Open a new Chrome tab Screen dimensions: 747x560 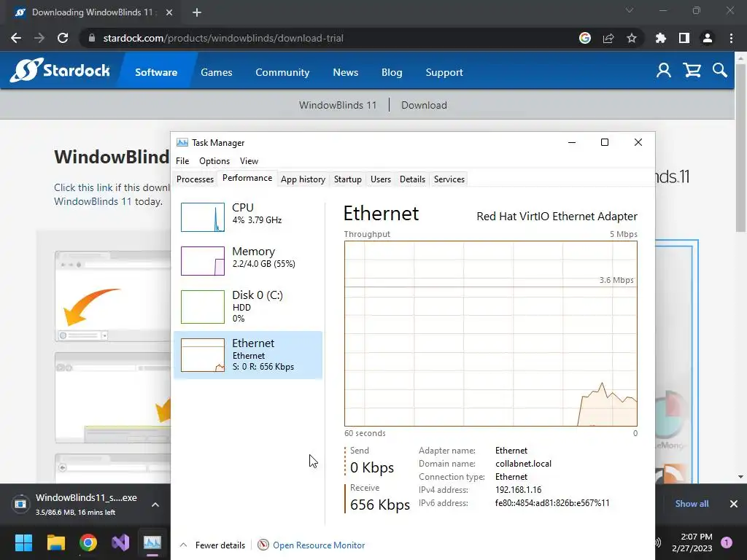(197, 12)
